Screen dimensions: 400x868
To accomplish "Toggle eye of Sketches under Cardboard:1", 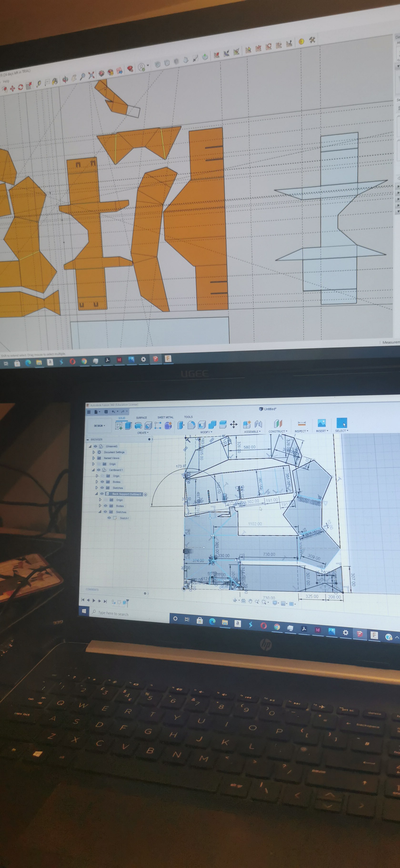I will pyautogui.click(x=103, y=488).
